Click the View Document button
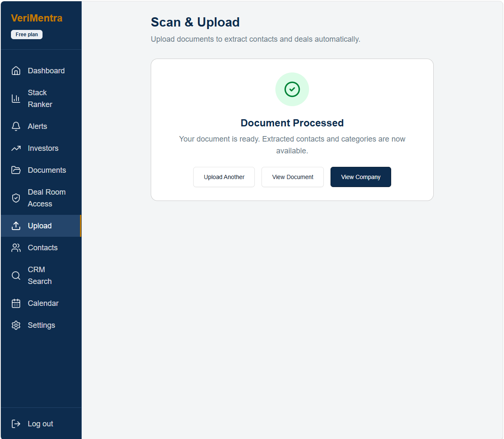 click(293, 177)
